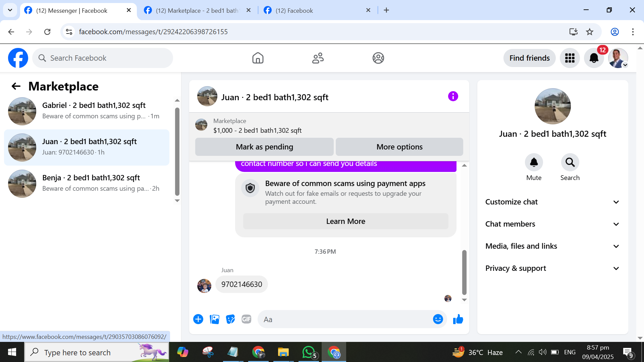Expand Chat members section
The height and width of the screenshot is (362, 644).
click(552, 224)
